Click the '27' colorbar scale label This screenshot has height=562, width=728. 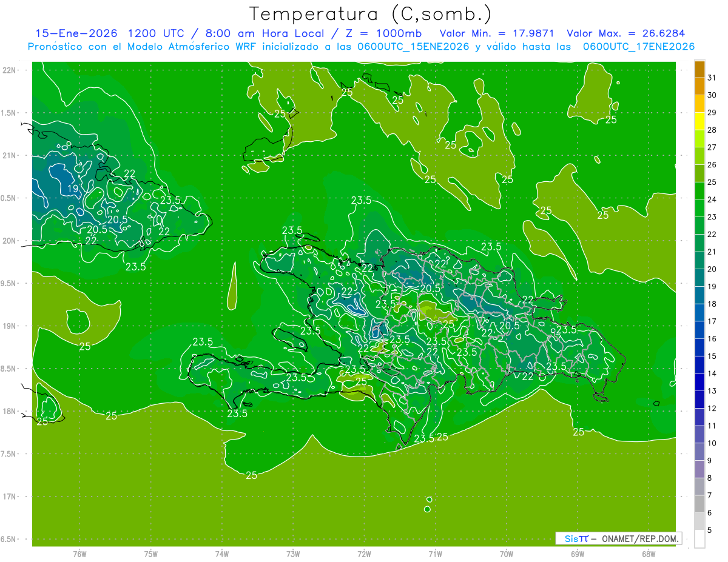pyautogui.click(x=712, y=147)
